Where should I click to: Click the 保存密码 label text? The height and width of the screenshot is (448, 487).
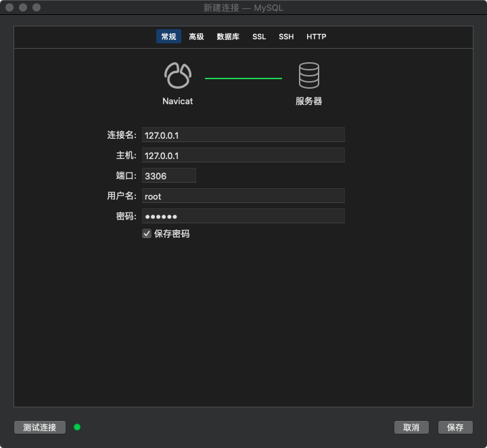click(172, 233)
